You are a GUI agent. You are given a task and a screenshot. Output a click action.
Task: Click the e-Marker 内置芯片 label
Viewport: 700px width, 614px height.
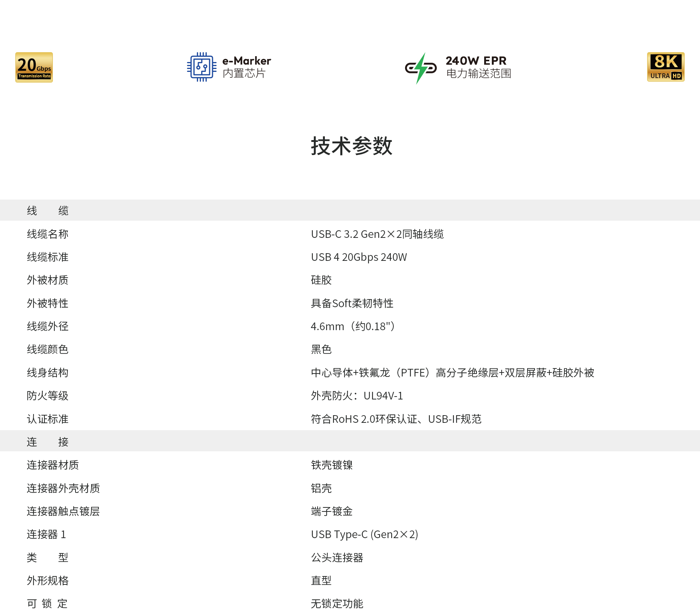pyautogui.click(x=246, y=67)
